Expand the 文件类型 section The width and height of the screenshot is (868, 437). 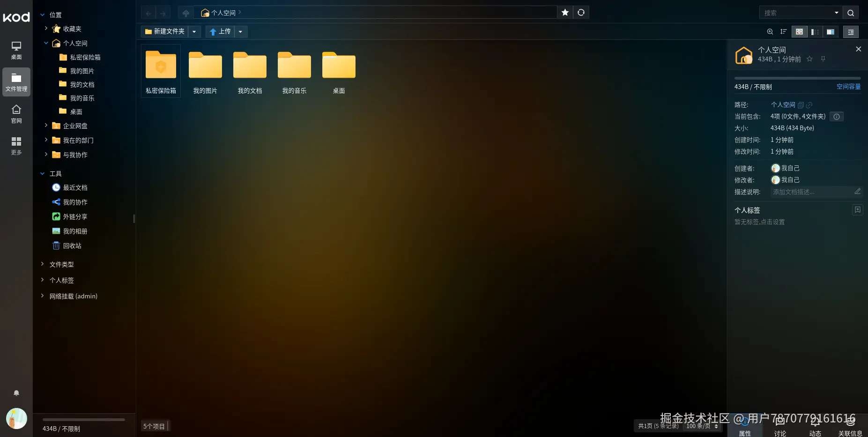61,264
